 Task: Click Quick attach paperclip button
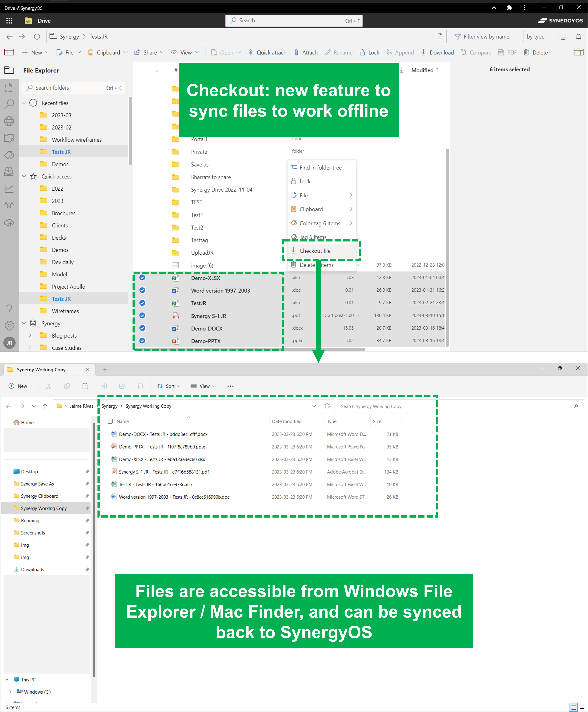[268, 53]
